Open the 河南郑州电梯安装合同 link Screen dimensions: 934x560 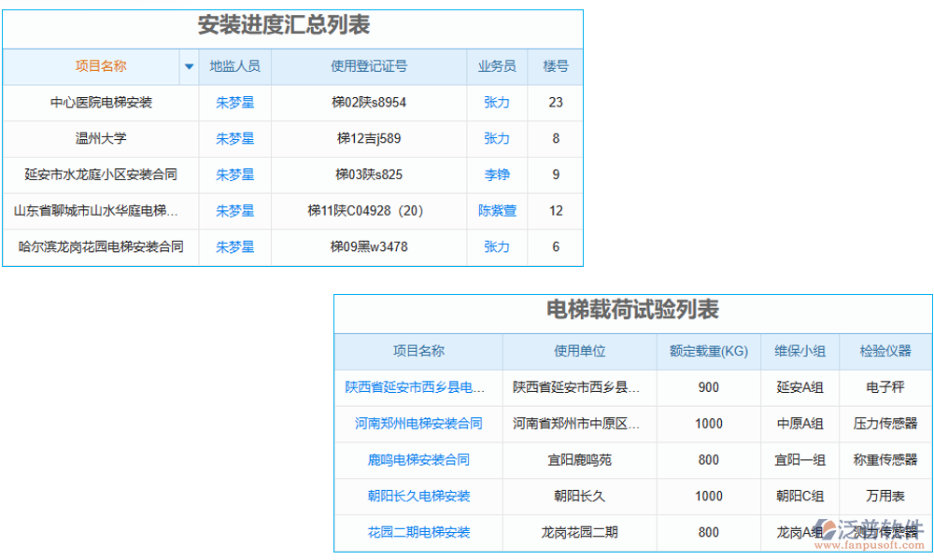pyautogui.click(x=416, y=424)
